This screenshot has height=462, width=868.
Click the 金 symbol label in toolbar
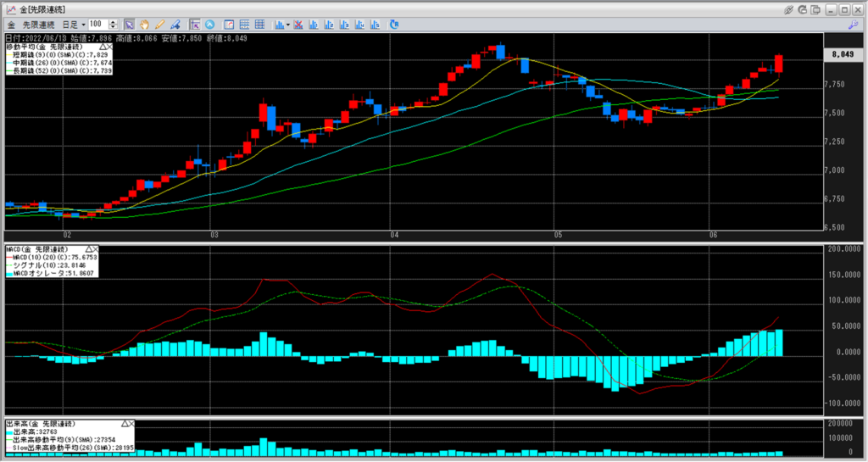tap(12, 25)
